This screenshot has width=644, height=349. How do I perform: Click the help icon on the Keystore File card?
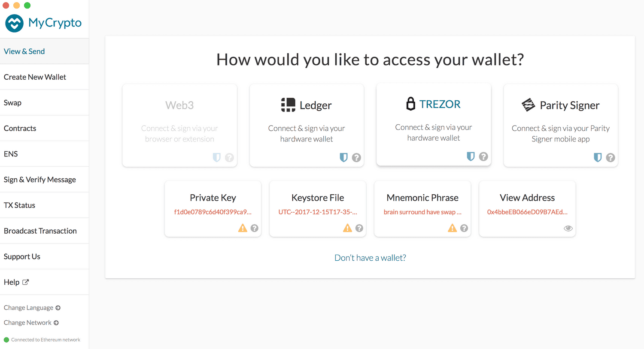click(359, 228)
